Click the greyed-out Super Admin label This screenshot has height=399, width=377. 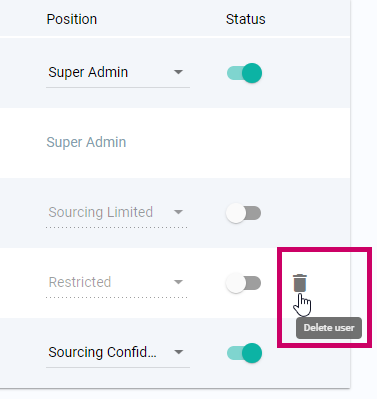(x=86, y=142)
